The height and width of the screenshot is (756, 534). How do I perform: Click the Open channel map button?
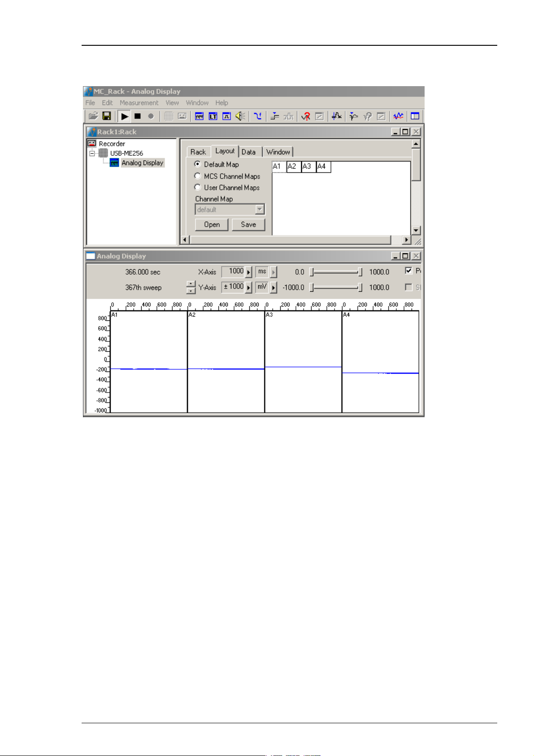click(212, 224)
